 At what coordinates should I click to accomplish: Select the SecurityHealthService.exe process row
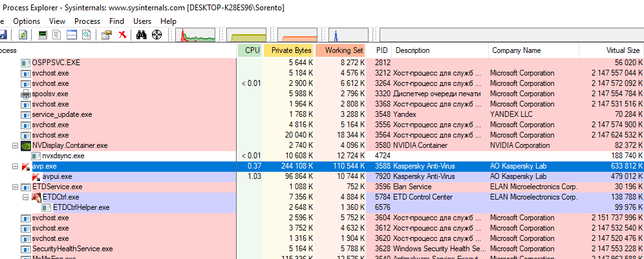(322, 249)
